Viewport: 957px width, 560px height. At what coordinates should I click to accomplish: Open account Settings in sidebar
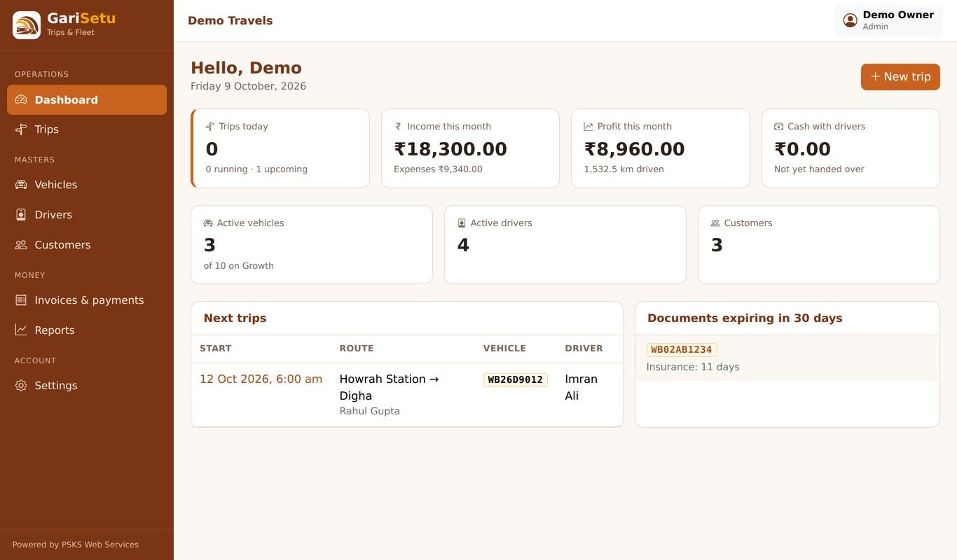[87, 386]
